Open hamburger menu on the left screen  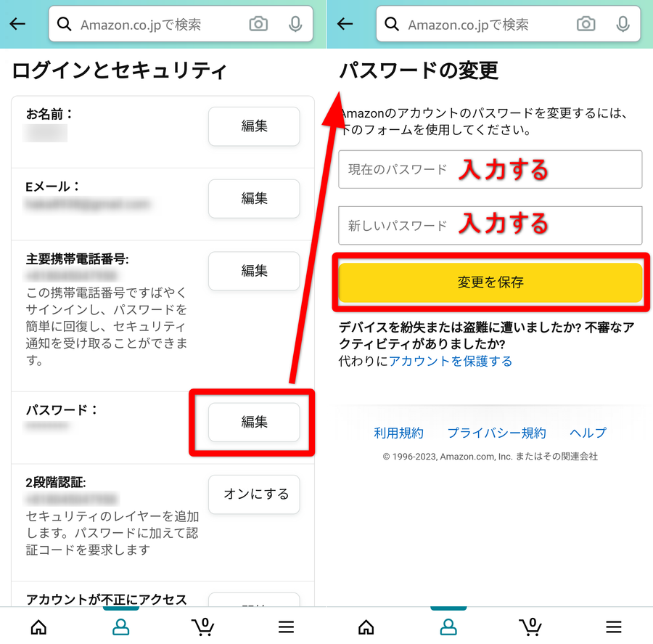tap(286, 627)
